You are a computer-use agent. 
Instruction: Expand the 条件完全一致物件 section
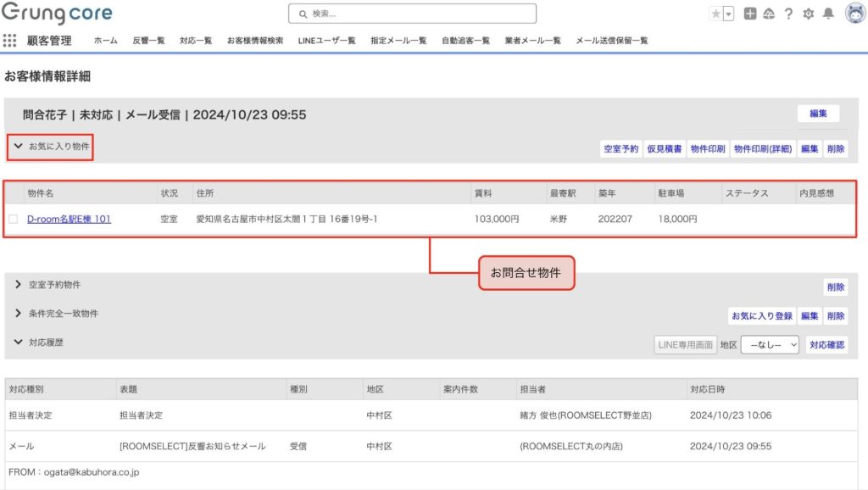pos(18,314)
